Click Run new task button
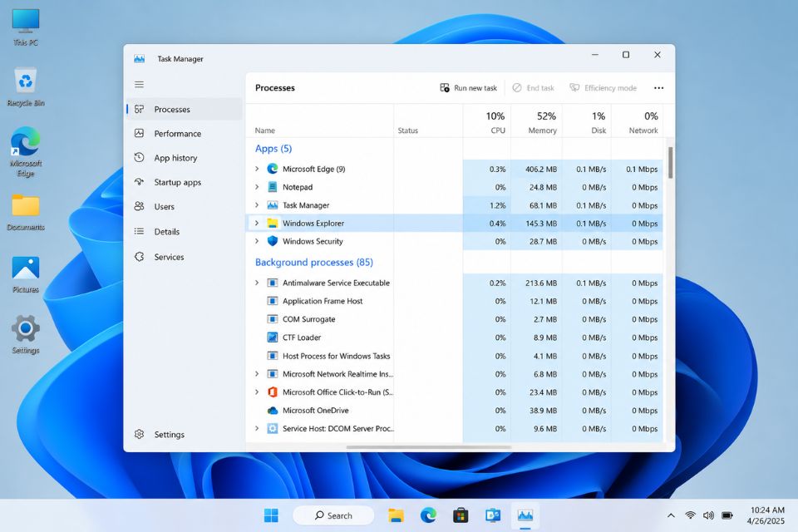The width and height of the screenshot is (798, 532). 468,88
